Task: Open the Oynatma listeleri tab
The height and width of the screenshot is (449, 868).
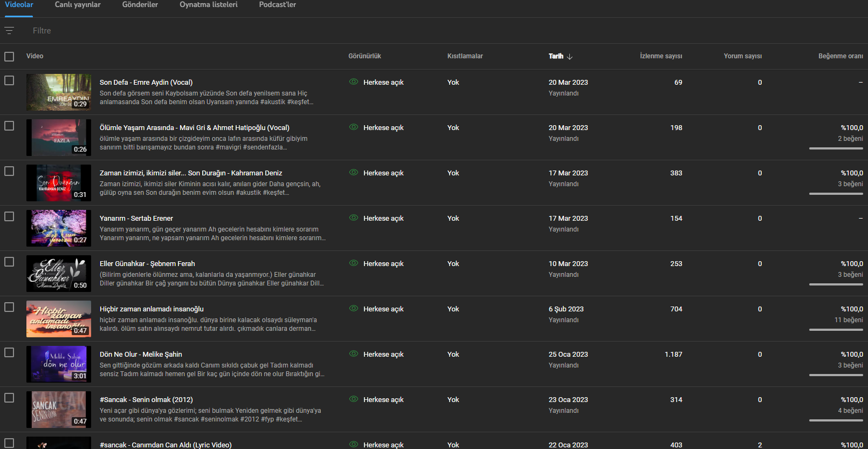Action: coord(209,5)
